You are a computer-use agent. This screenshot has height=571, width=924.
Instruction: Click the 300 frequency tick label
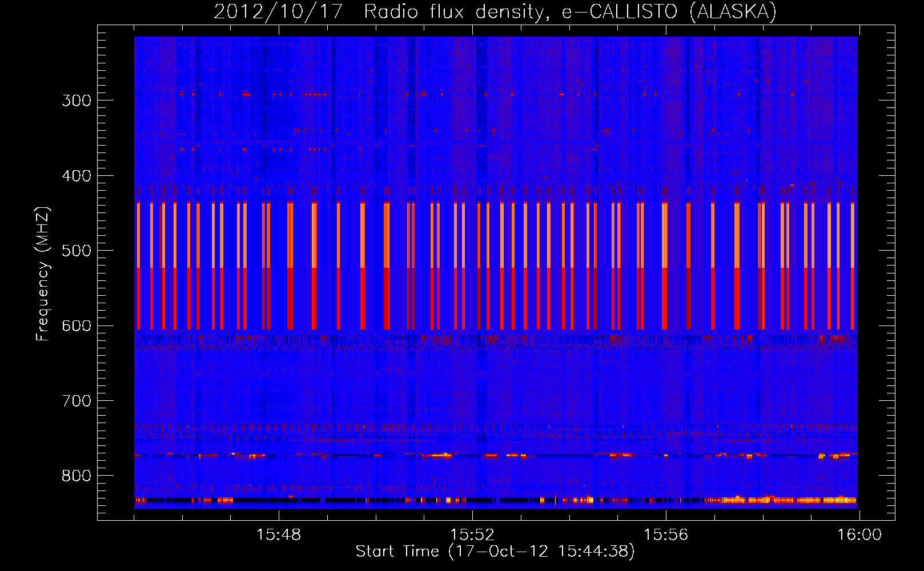click(77, 100)
